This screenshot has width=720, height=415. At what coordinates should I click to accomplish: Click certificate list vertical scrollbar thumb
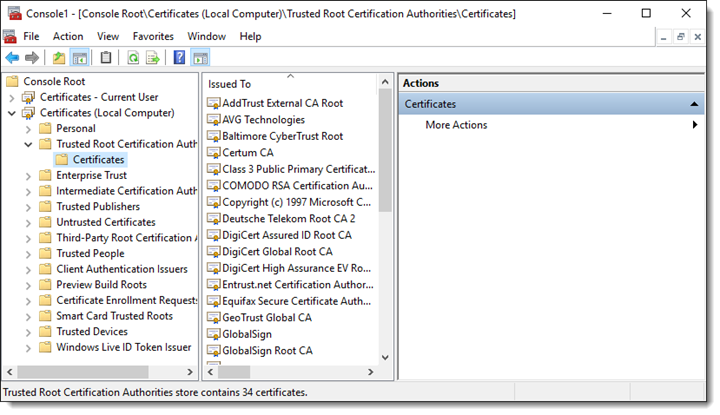[385, 150]
